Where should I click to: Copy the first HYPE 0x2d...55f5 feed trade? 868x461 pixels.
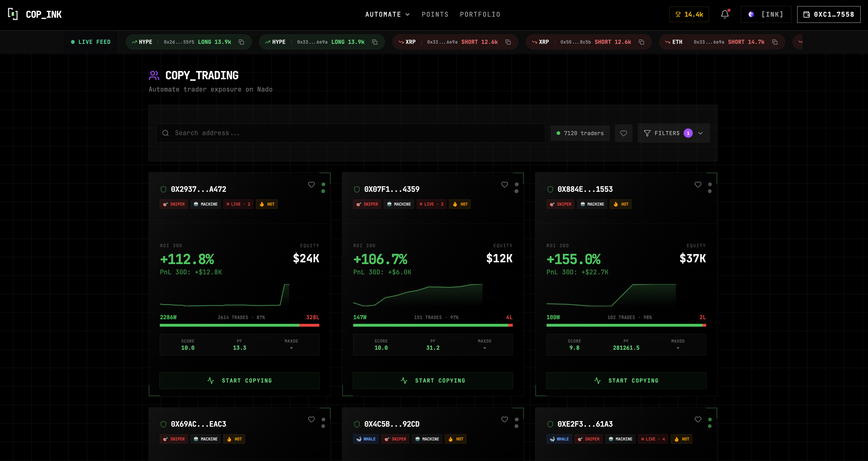[x=241, y=42]
